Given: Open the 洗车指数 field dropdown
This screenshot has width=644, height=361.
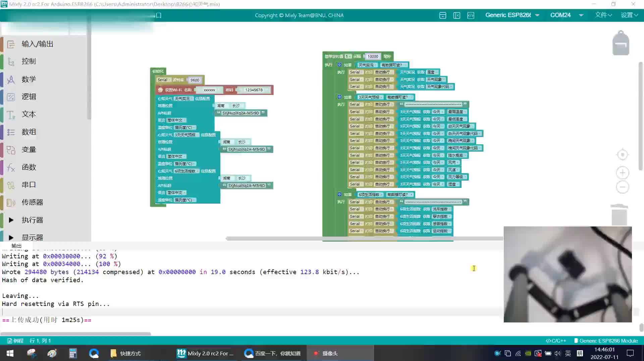Looking at the screenshot, I should pyautogui.click(x=441, y=209).
